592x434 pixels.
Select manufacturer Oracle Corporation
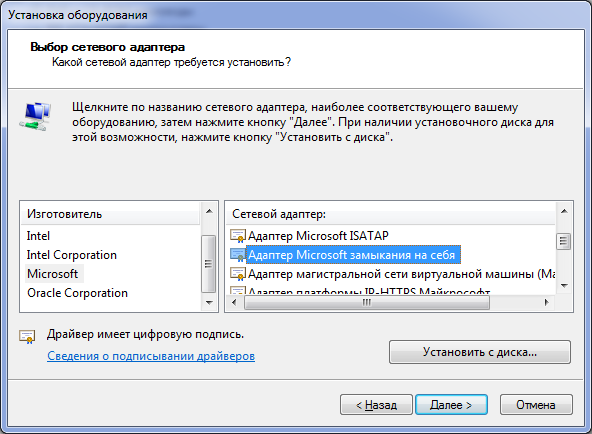[77, 293]
